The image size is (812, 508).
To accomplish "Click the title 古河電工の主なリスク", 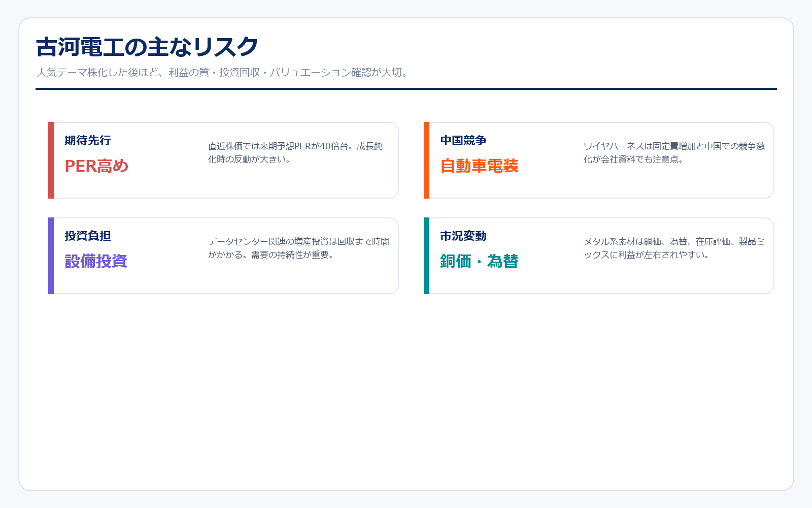I will 147,47.
